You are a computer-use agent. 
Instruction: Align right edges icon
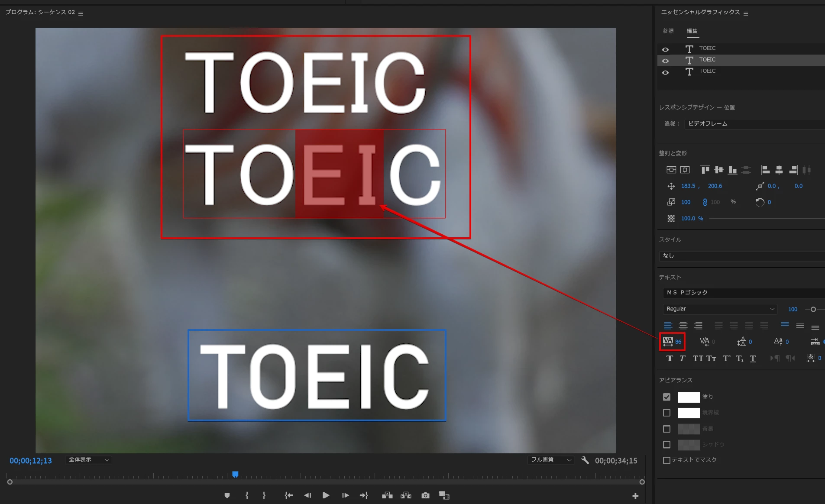coord(793,170)
